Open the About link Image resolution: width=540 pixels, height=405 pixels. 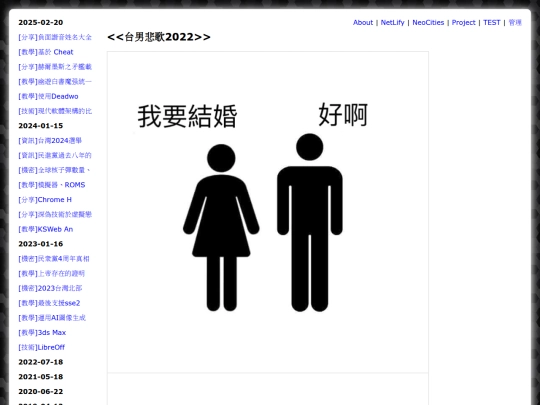point(363,22)
